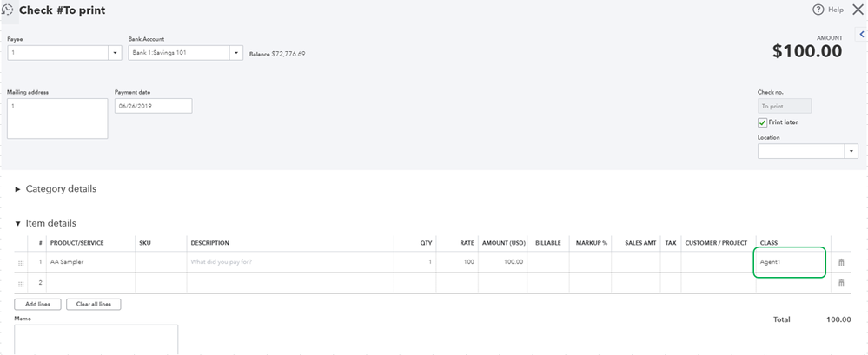868x355 pixels.
Task: Delete line 1 with its trash icon
Action: pyautogui.click(x=841, y=262)
